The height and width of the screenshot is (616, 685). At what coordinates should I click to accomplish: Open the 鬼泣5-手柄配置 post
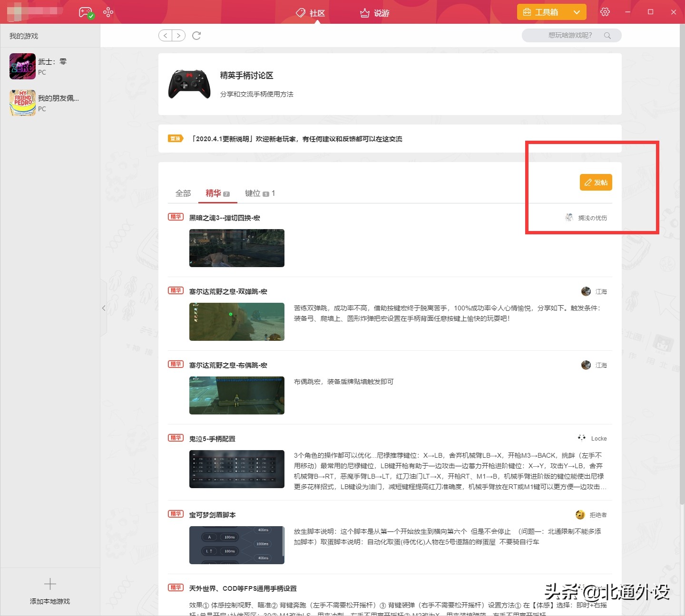[x=212, y=439]
